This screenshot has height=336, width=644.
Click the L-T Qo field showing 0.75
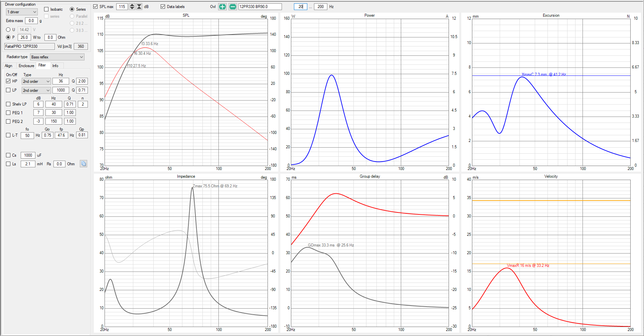coord(48,135)
